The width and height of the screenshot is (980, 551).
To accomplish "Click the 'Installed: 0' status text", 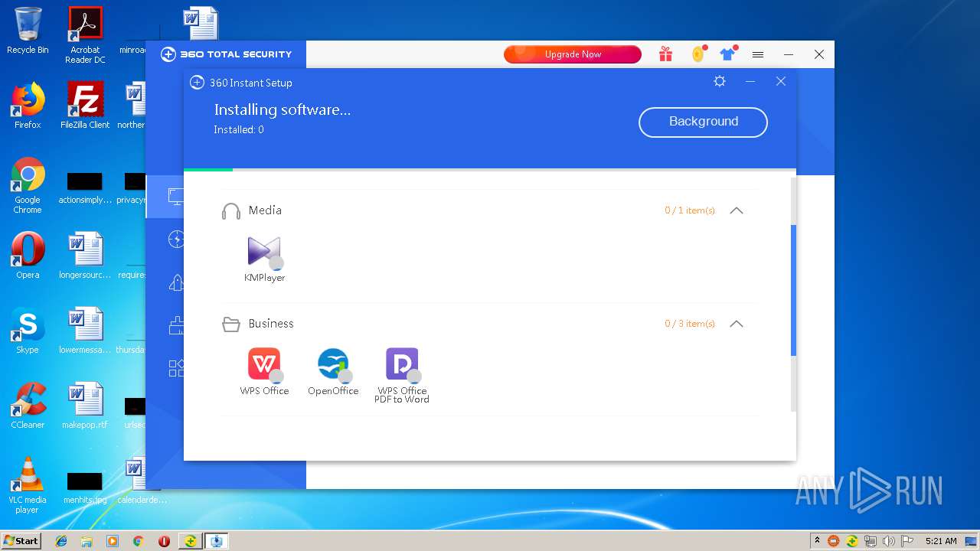I will [x=239, y=130].
